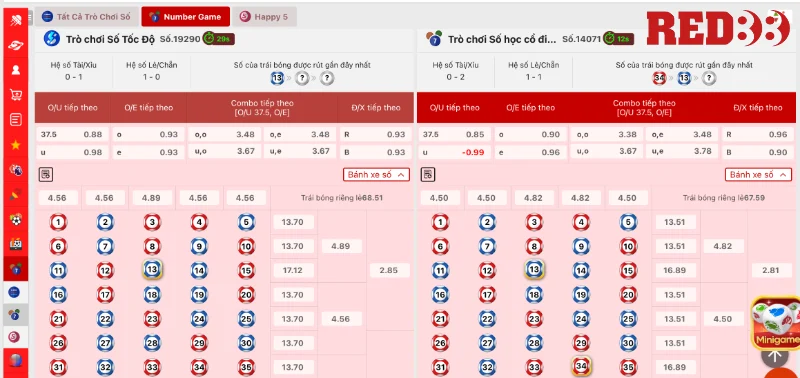800x378 pixels.
Task: Click 2.85 group odds in Tốc Độ game
Action: [x=389, y=270]
